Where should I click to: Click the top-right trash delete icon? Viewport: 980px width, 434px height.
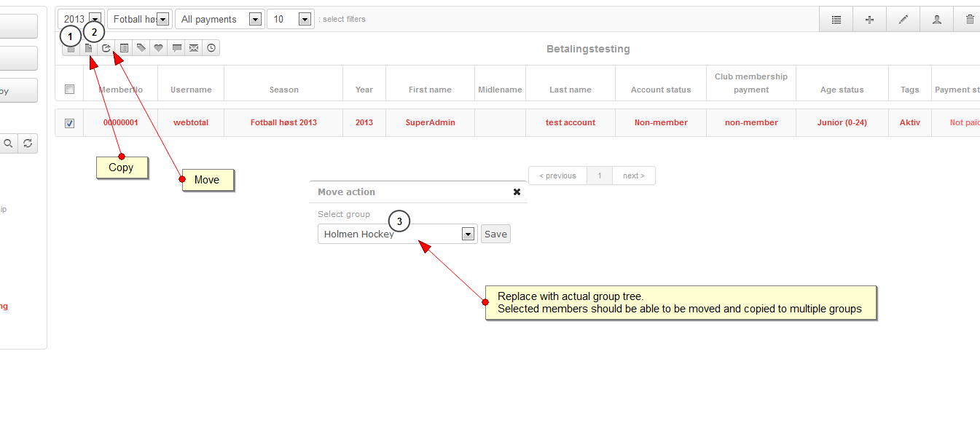click(970, 20)
